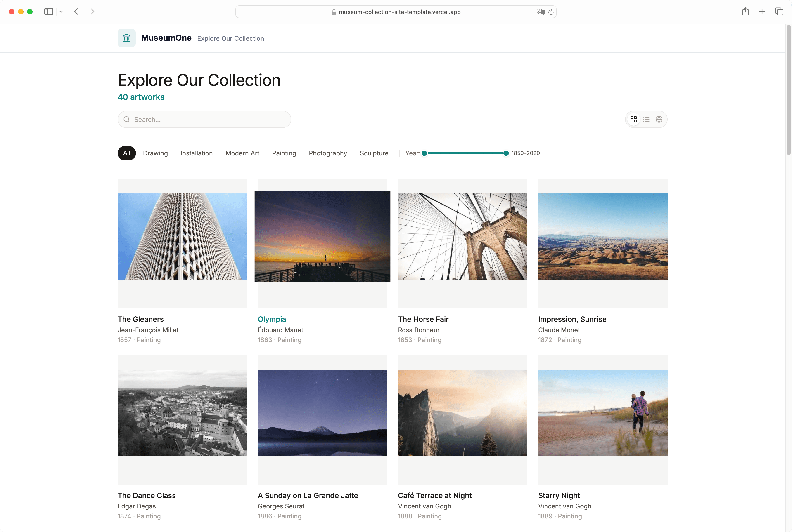
Task: Select the grid view icon
Action: click(x=633, y=119)
